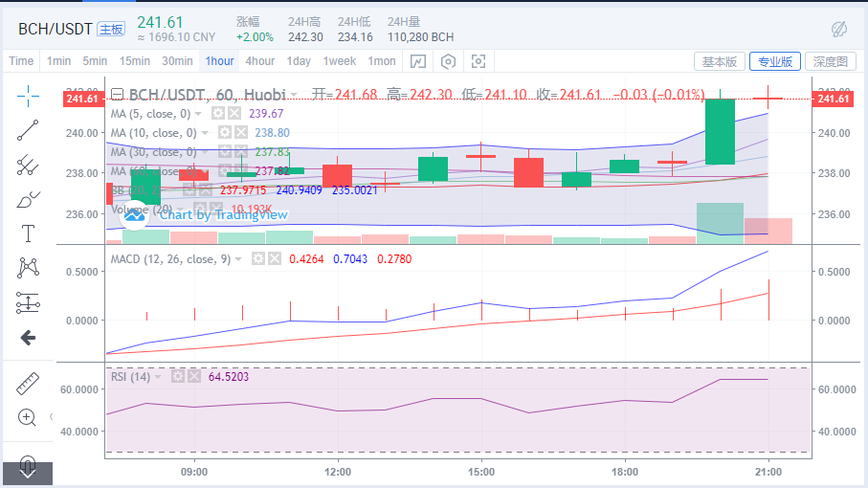Switch to 15min interval

135,61
